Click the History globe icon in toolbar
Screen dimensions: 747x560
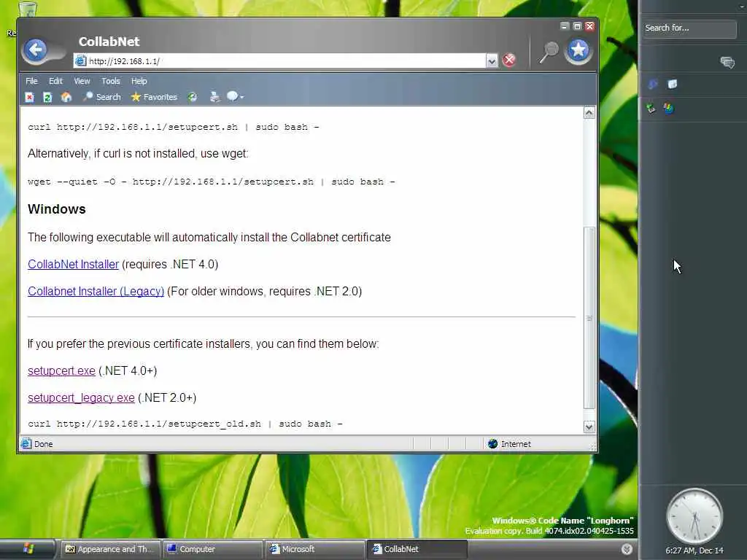[193, 97]
